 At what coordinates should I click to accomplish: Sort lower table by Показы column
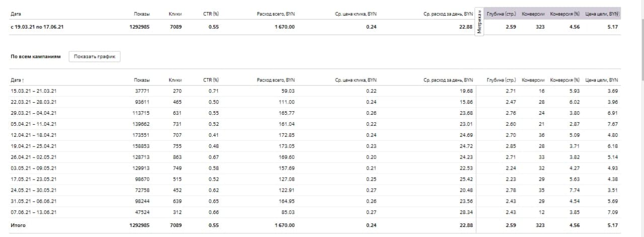(x=142, y=80)
